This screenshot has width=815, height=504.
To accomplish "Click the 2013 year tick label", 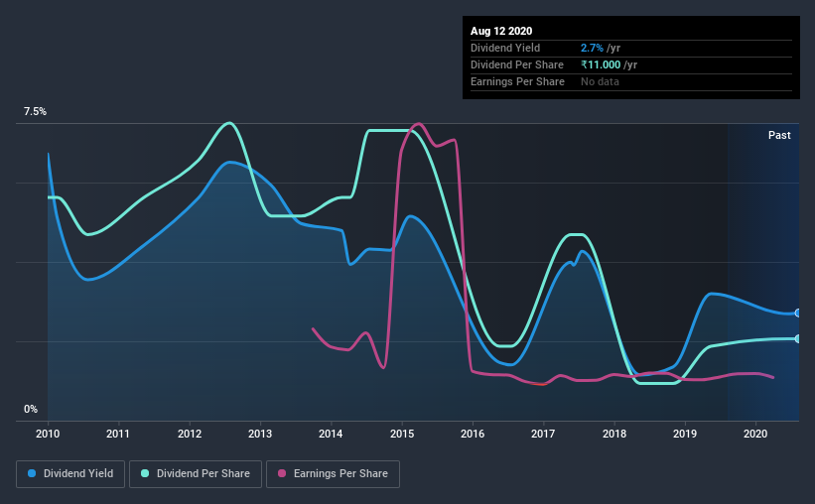I will pos(260,434).
